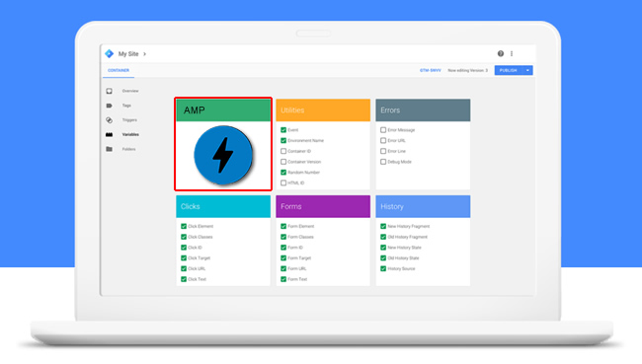Uncheck the Form Target checkbox

[x=283, y=258]
